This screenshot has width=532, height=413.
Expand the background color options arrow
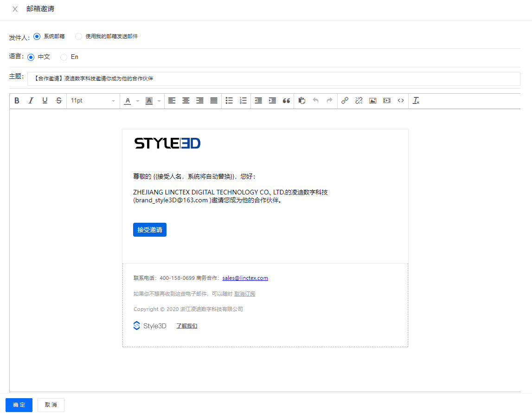(159, 101)
